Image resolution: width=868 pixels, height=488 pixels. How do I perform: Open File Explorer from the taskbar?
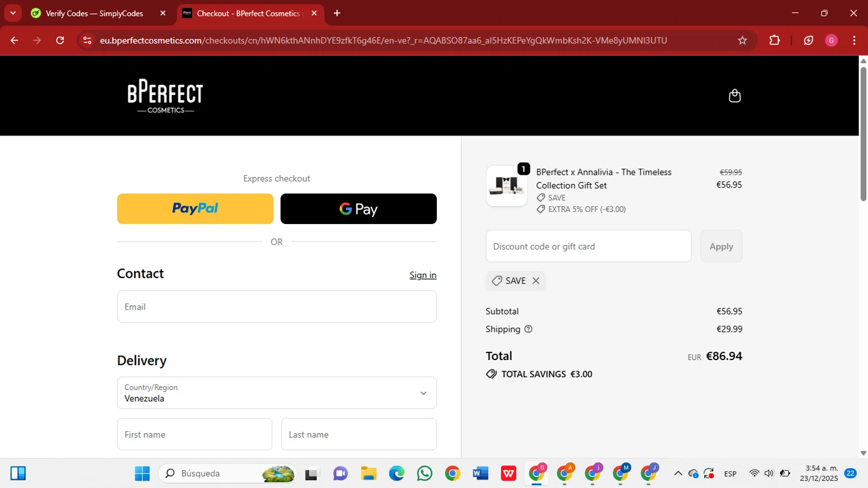pos(369,474)
